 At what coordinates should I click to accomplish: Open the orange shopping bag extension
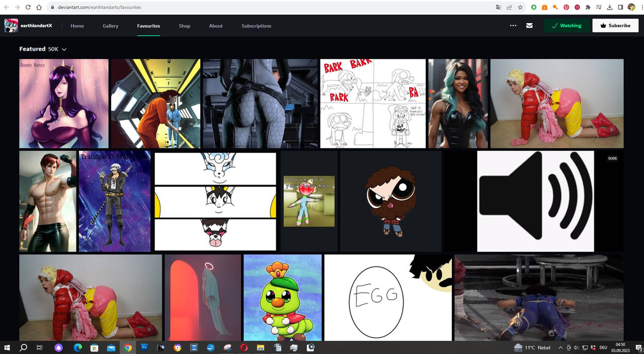click(544, 8)
